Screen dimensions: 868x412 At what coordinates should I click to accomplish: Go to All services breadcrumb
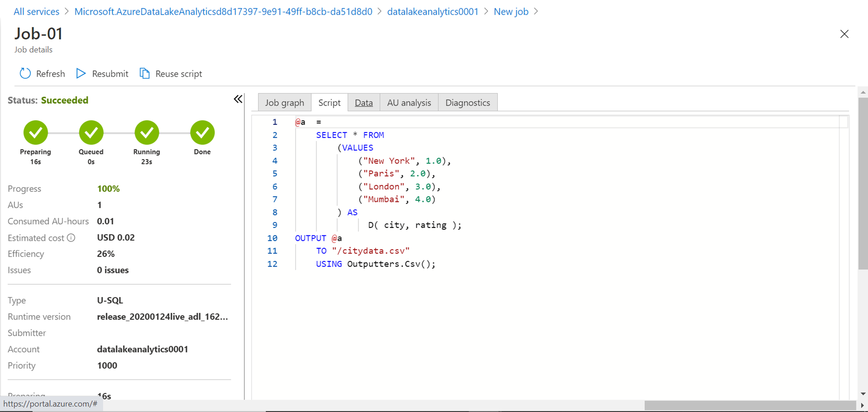click(x=36, y=12)
